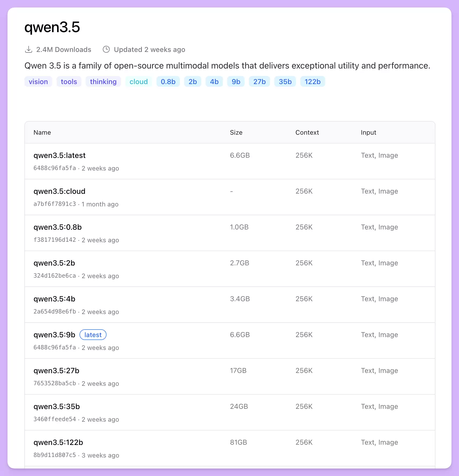The height and width of the screenshot is (476, 459).
Task: Choose the 4b size tag
Action: 214,82
